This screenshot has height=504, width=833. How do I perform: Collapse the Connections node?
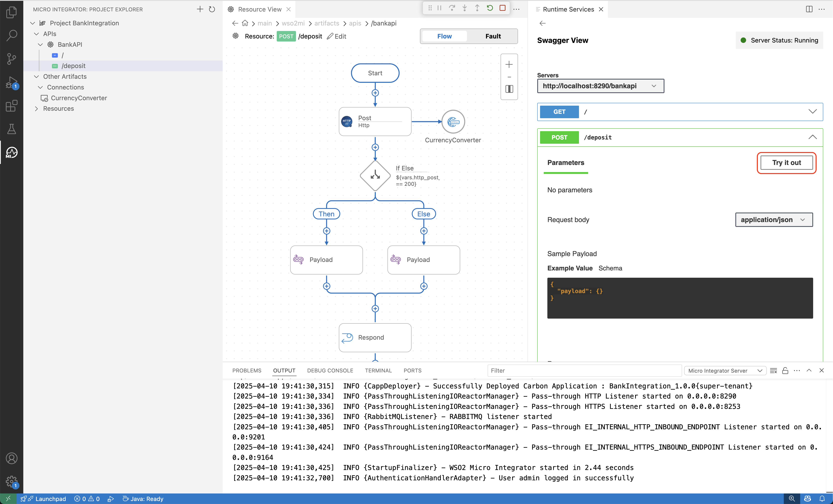[x=40, y=87]
